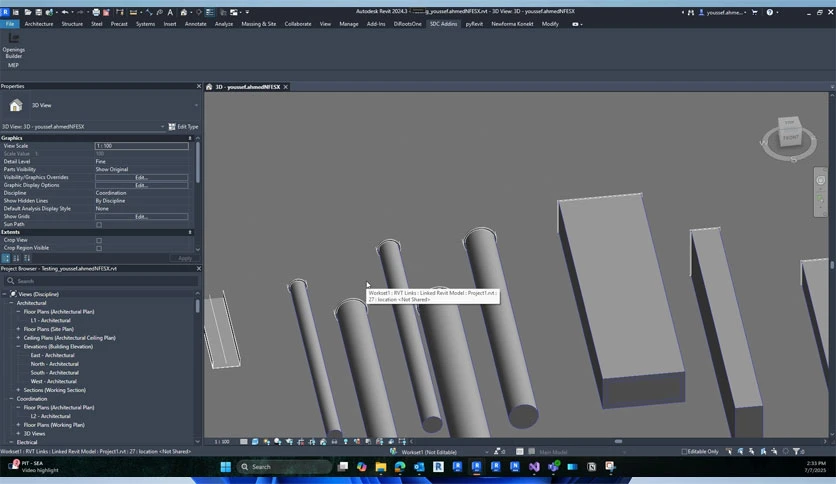Open the Architecture ribbon tab

39,24
